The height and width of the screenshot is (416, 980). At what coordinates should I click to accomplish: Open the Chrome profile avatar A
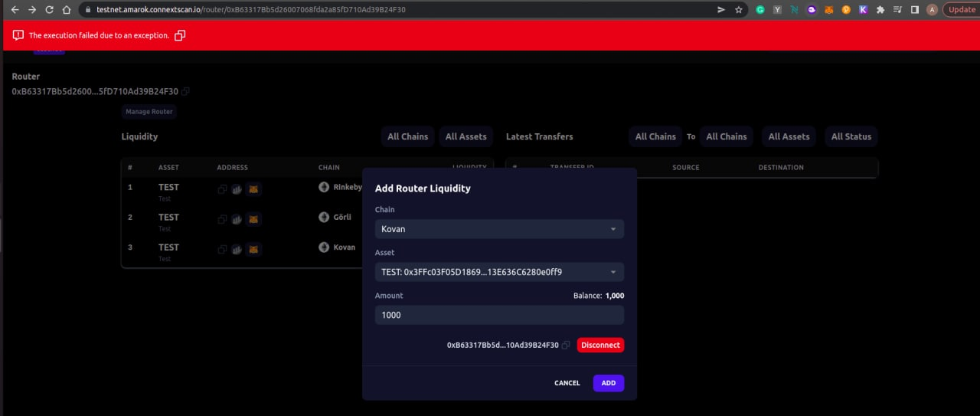(x=932, y=10)
